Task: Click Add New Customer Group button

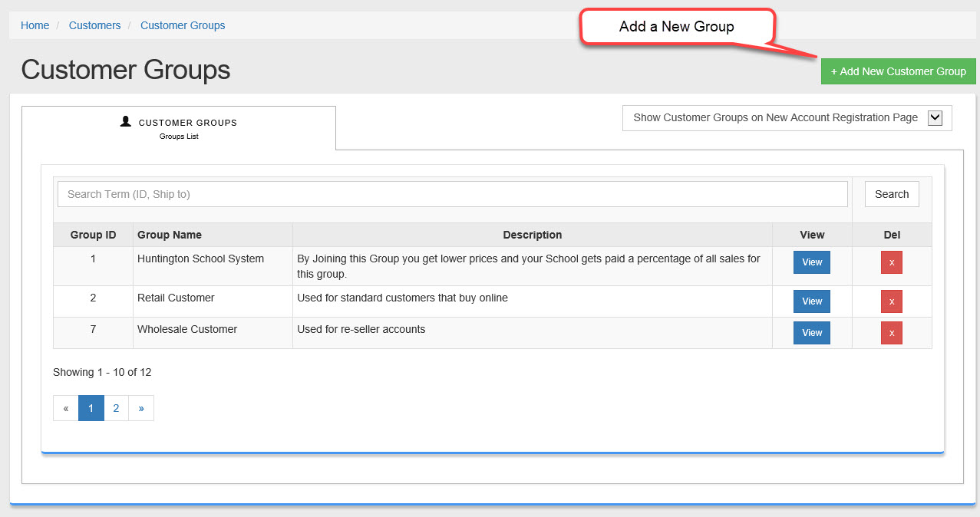Action: [898, 71]
